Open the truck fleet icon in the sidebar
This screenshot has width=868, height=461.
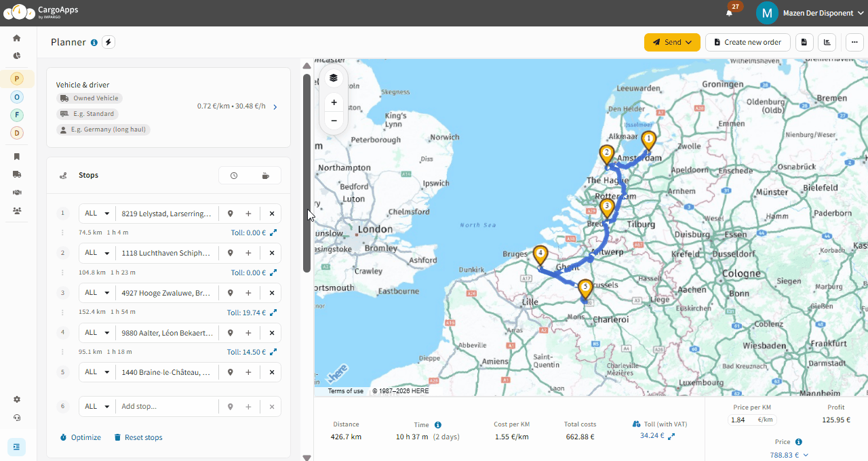tap(17, 174)
